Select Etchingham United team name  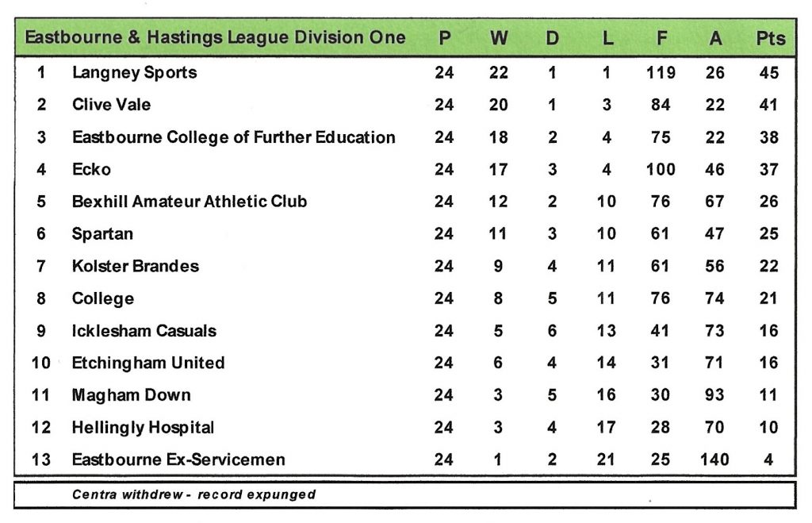[147, 363]
